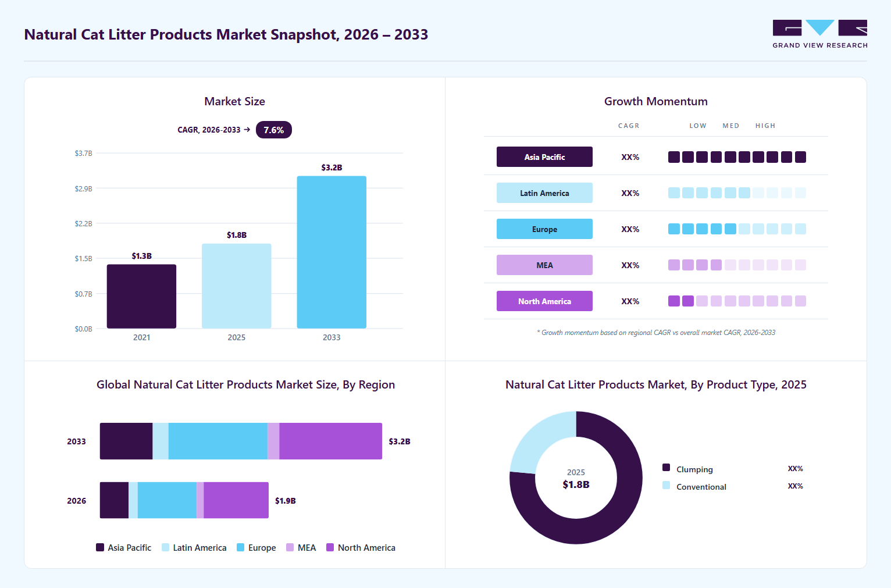Select the North America region label
Image resolution: width=891 pixels, height=588 pixels.
pos(544,301)
